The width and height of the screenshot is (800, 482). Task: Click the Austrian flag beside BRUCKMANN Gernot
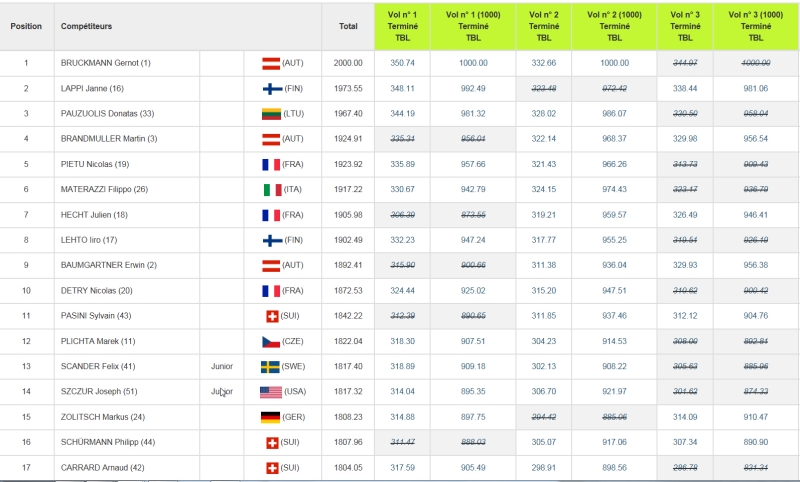pos(270,63)
